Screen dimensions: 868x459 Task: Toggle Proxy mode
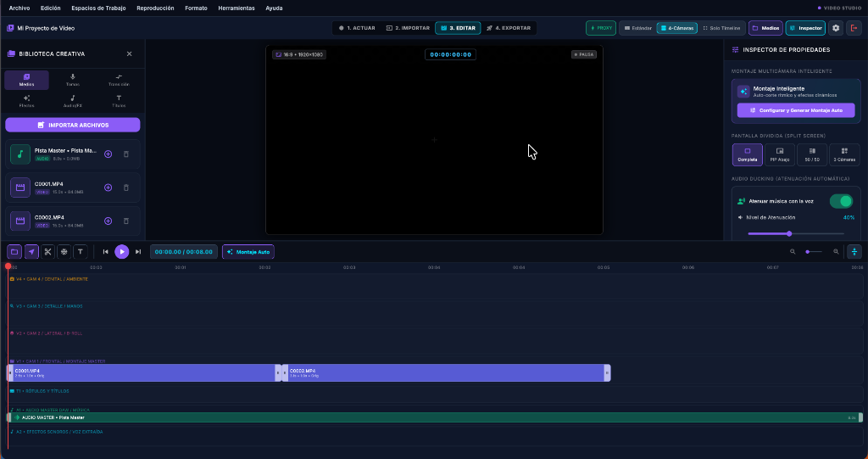pyautogui.click(x=601, y=28)
